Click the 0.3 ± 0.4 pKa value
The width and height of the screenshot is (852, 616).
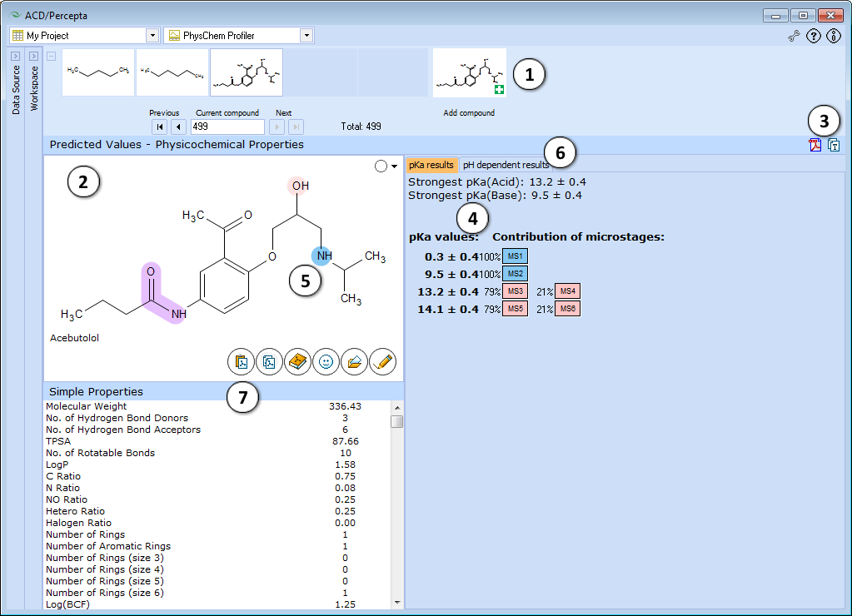tap(451, 257)
